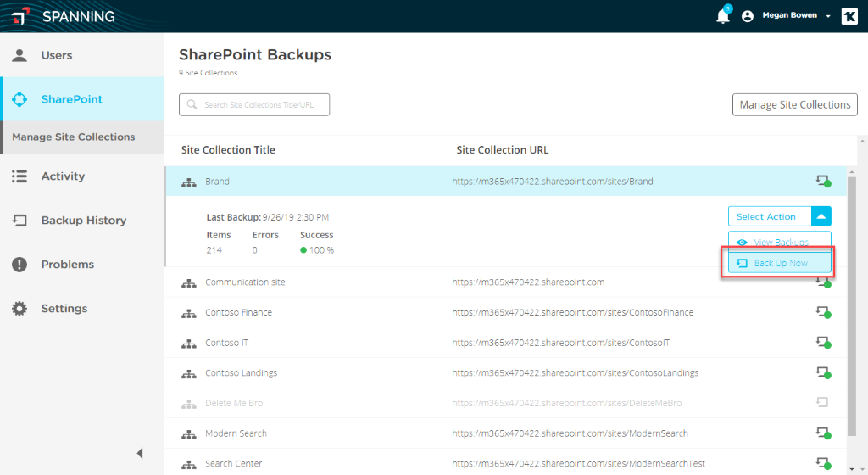Viewport: 868px width, 475px height.
Task: Open Backup History in the sidebar
Action: click(82, 221)
